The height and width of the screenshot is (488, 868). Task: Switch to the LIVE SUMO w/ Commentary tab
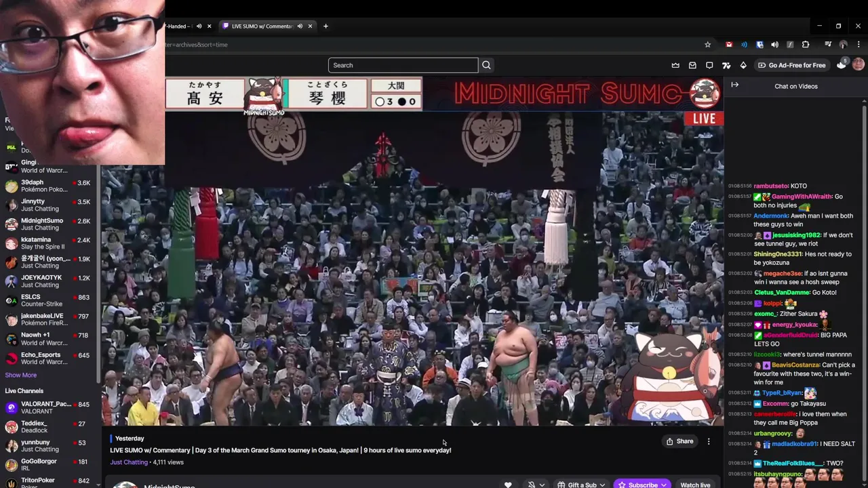pyautogui.click(x=261, y=26)
